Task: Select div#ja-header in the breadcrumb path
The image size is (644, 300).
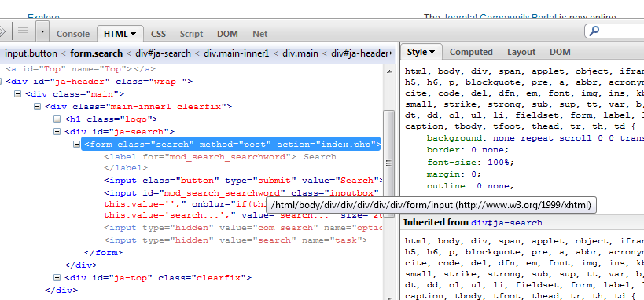Action: point(359,53)
